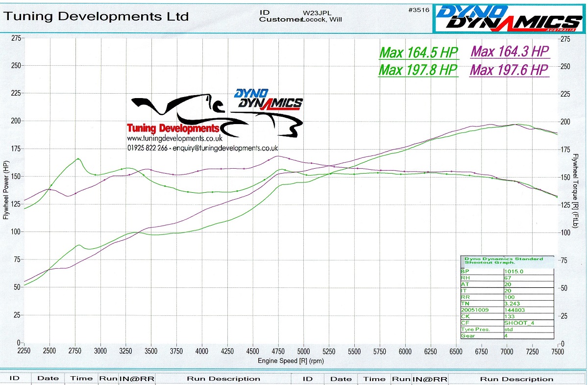Viewport: 588px width, 385px height.
Task: Click the Flywheel Power (HP) axis label
Action: [6, 190]
